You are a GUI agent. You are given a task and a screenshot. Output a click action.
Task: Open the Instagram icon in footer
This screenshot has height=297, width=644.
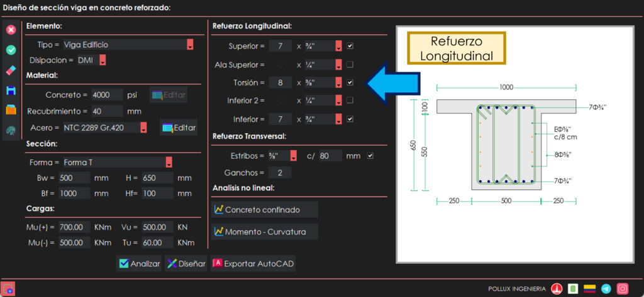pyautogui.click(x=622, y=289)
